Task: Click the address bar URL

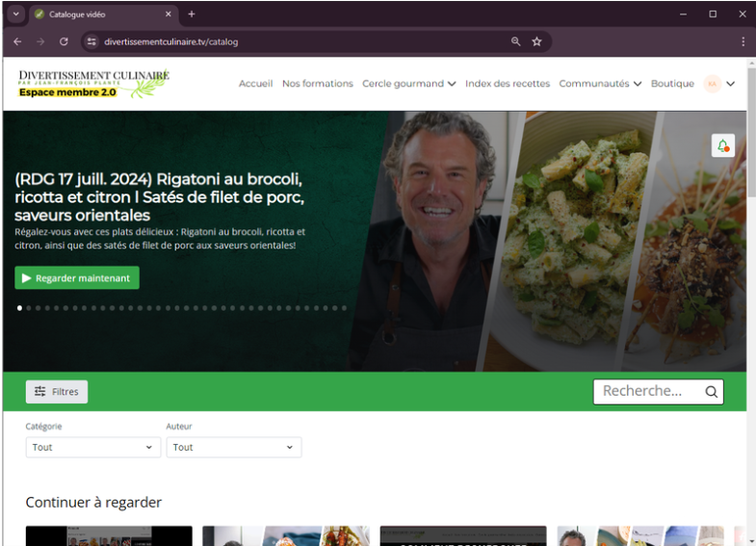Action: click(171, 42)
